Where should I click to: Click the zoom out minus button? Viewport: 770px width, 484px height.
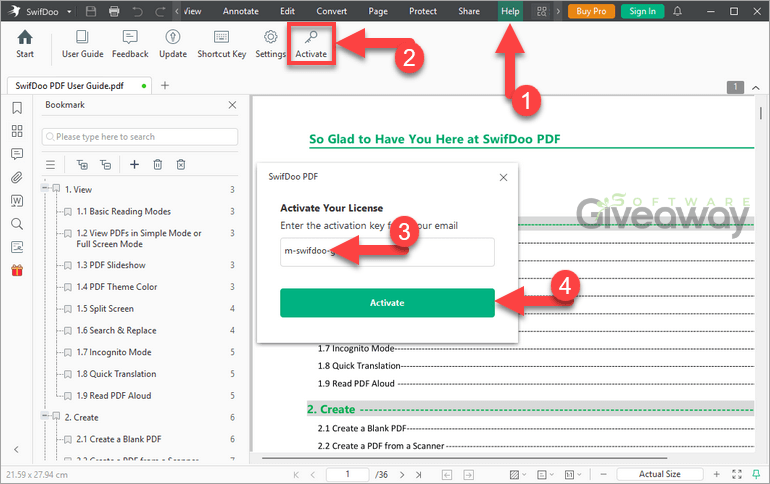click(x=604, y=474)
